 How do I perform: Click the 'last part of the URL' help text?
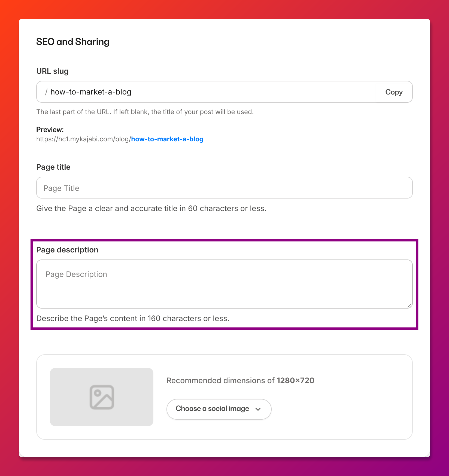tap(145, 112)
